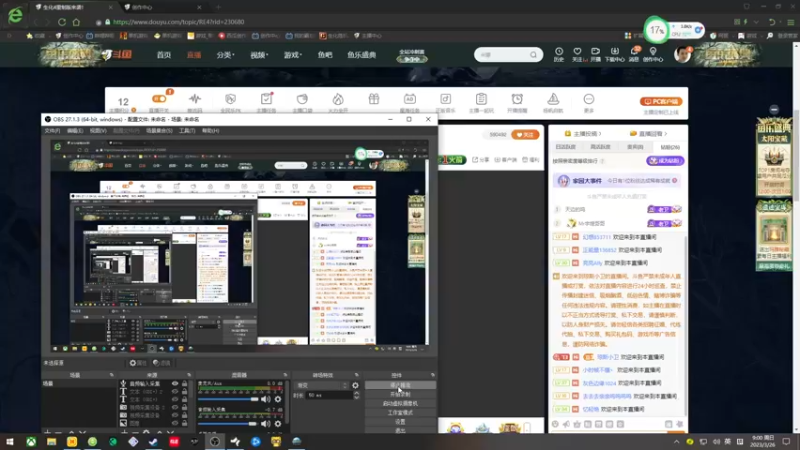Screen dimensions: 800x450
Task: Toggle visibility of 音频输入采集 source
Action: (x=175, y=384)
